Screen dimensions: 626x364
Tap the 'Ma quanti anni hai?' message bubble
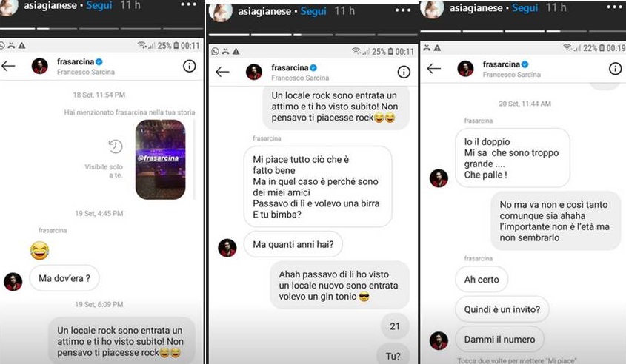pyautogui.click(x=293, y=244)
